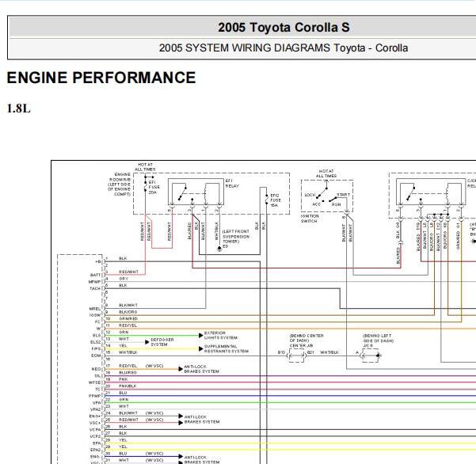Screen dimensions: 476x464
Task: Click 'GRN/RED' wire label at pin 10
Action: [128, 318]
